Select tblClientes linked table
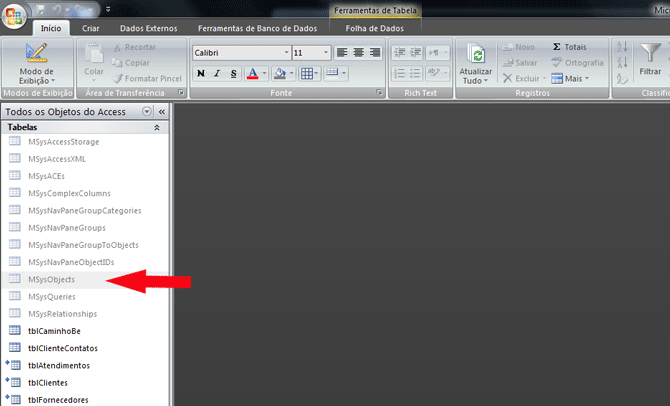 pos(85,382)
